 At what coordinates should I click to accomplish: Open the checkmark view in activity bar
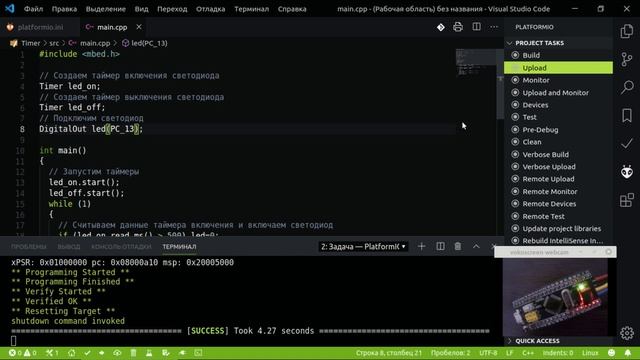(x=627, y=143)
